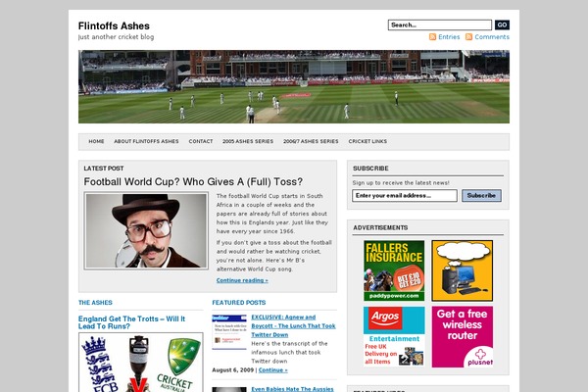
Task: Click the ADVERTISEMENTS sidebar heading
Action: (x=380, y=227)
